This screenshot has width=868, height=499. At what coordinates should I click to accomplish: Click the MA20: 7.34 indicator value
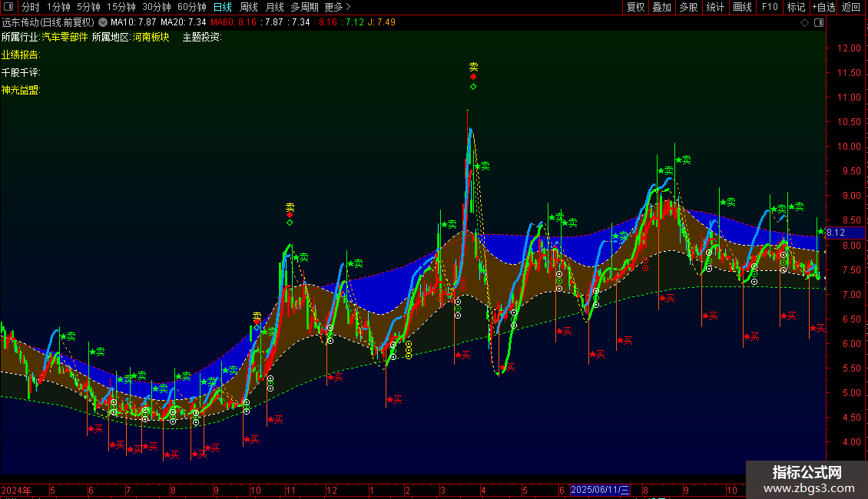pyautogui.click(x=184, y=22)
